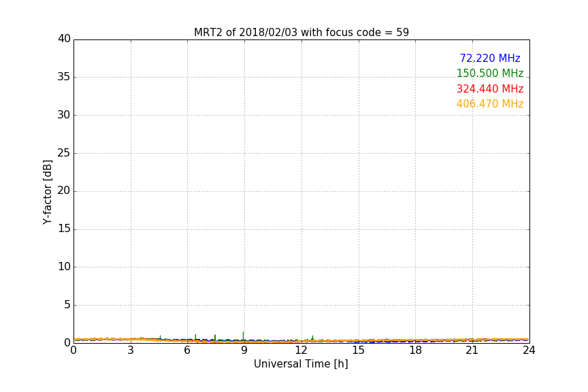Click the x-axis tick label 24
588x392 pixels.
(x=529, y=350)
